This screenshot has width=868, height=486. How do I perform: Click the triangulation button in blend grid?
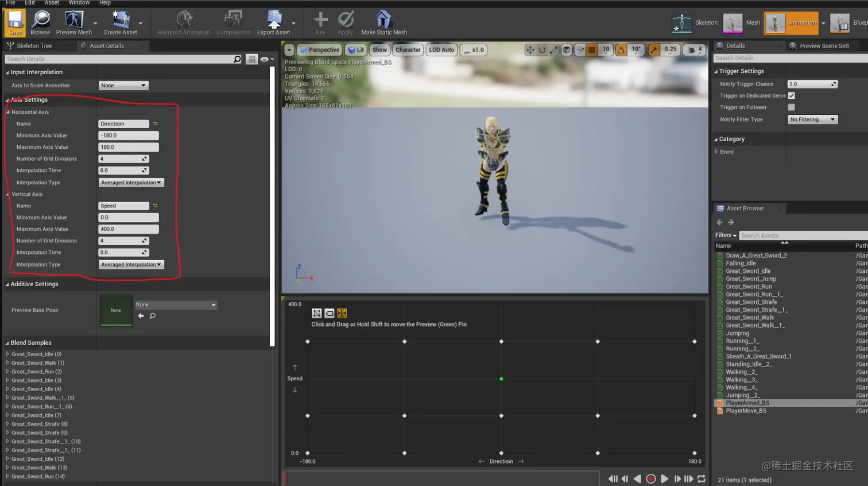tap(316, 313)
